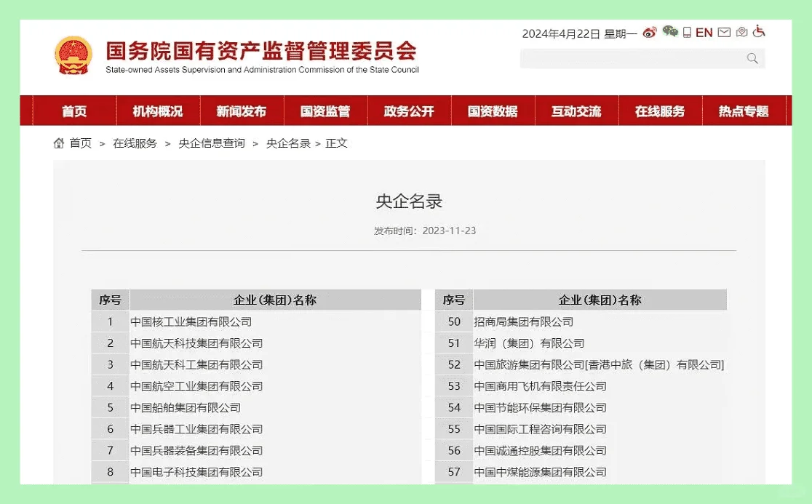Open the 新闻发布 navigation menu item

(x=242, y=111)
